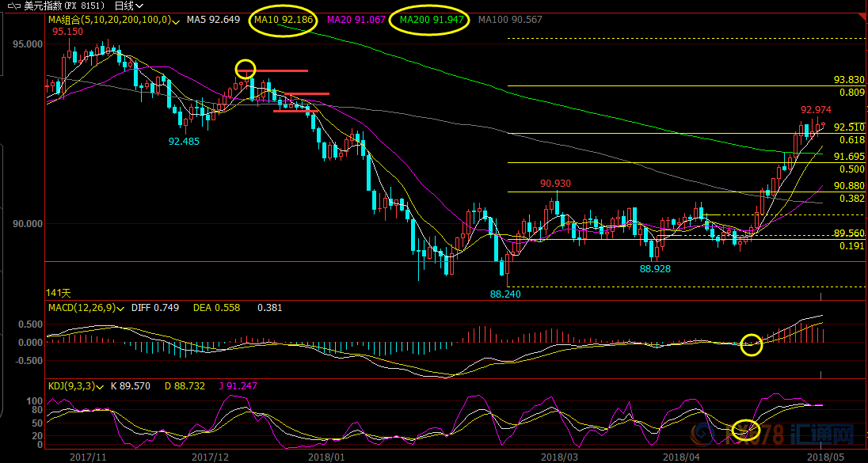Click the 0.191 retracement ratio label
The width and height of the screenshot is (868, 463).
pos(852,245)
